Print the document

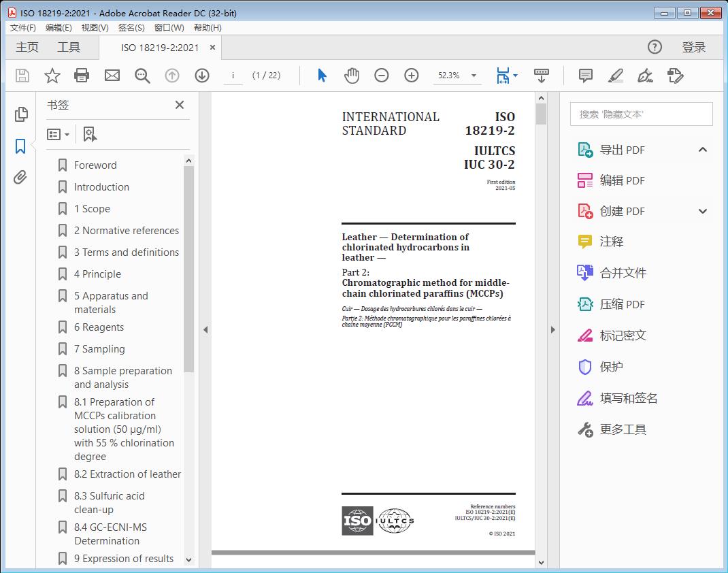(x=82, y=76)
